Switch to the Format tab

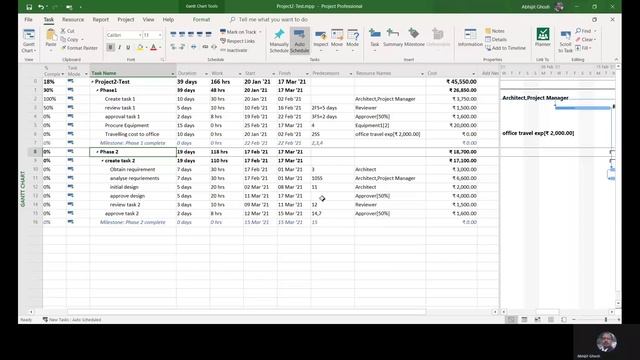pyautogui.click(x=201, y=20)
